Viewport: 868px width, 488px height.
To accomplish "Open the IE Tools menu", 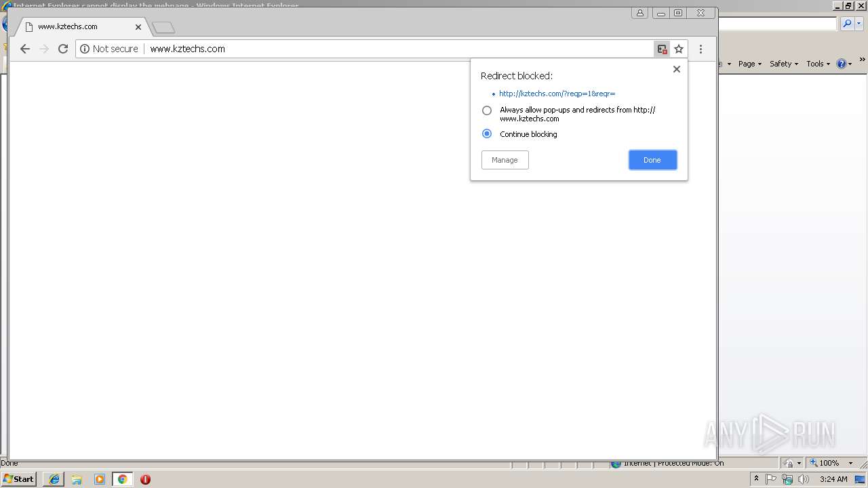I will [x=818, y=64].
